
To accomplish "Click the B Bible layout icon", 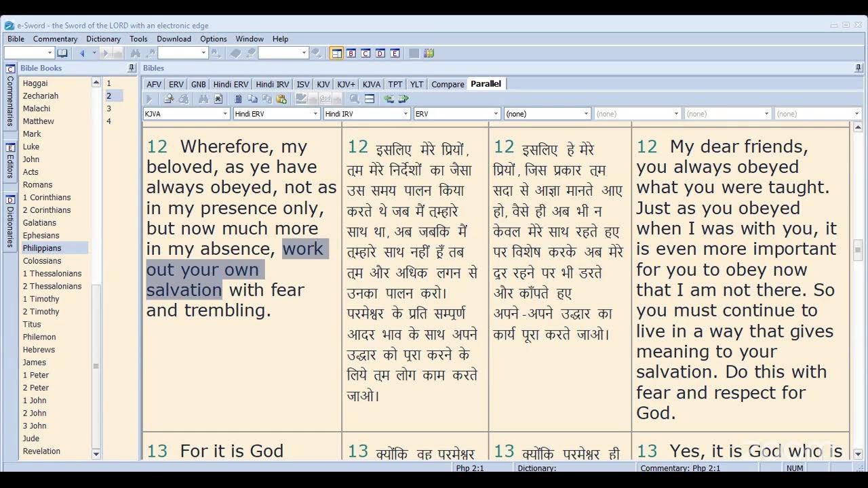I will click(351, 53).
